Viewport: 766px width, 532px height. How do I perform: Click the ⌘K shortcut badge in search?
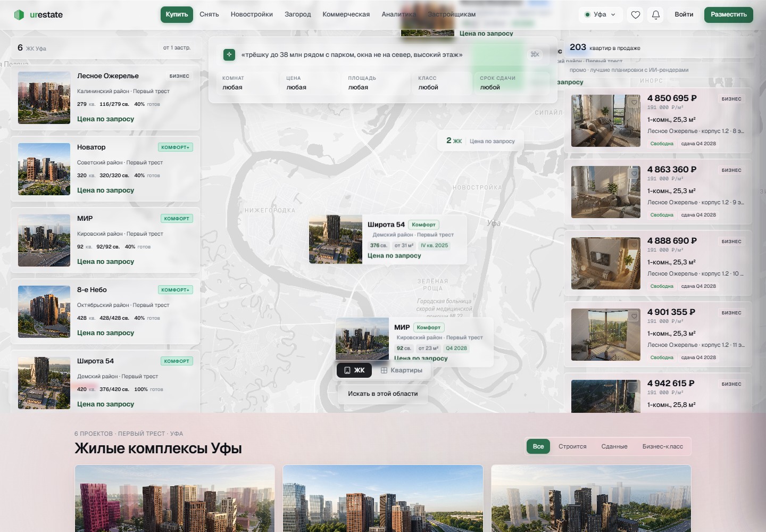[x=535, y=54]
